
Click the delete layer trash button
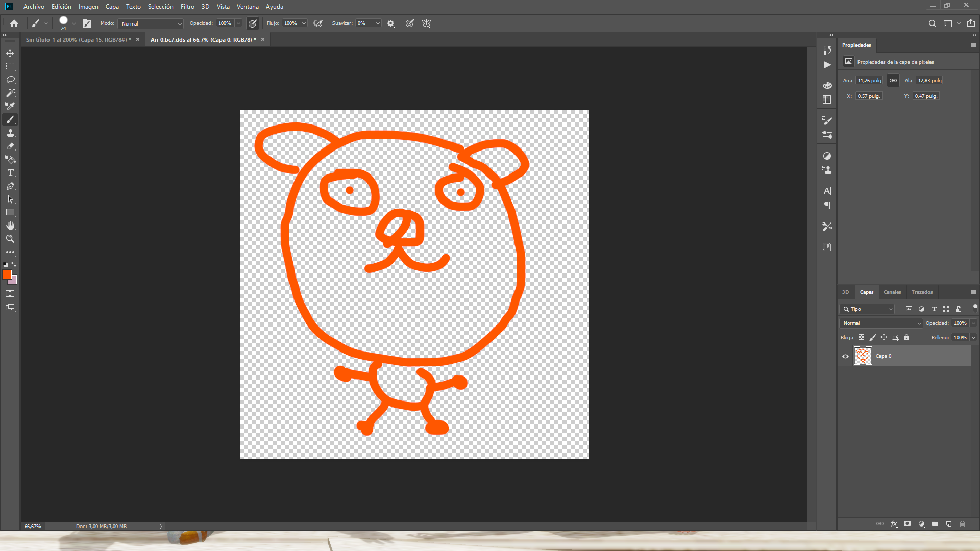(963, 524)
